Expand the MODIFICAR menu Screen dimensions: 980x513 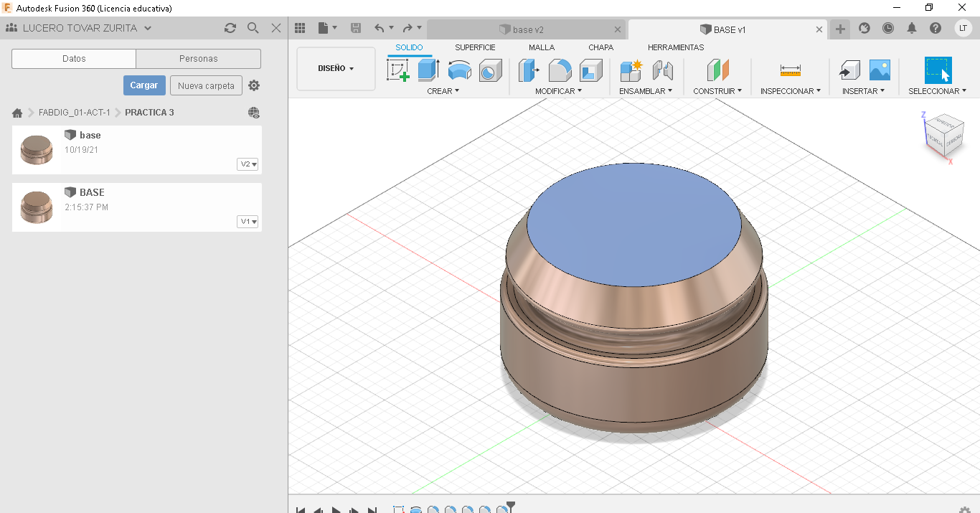click(x=558, y=91)
